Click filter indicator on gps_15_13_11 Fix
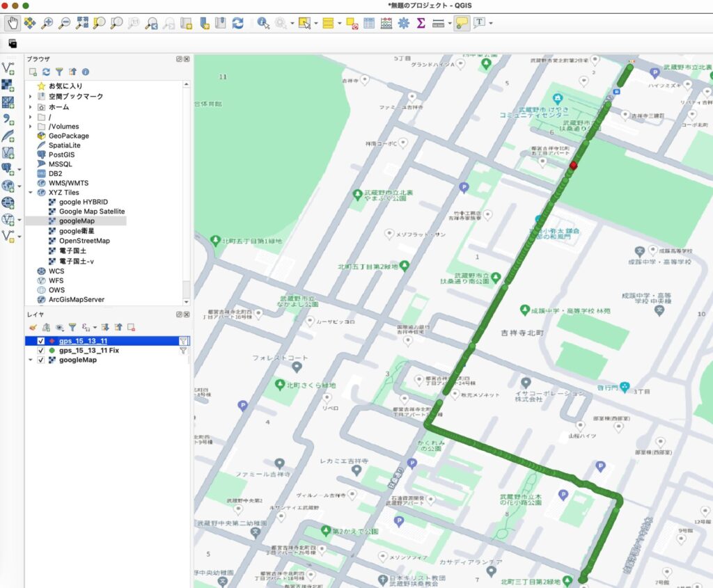The image size is (713, 588). coord(183,350)
